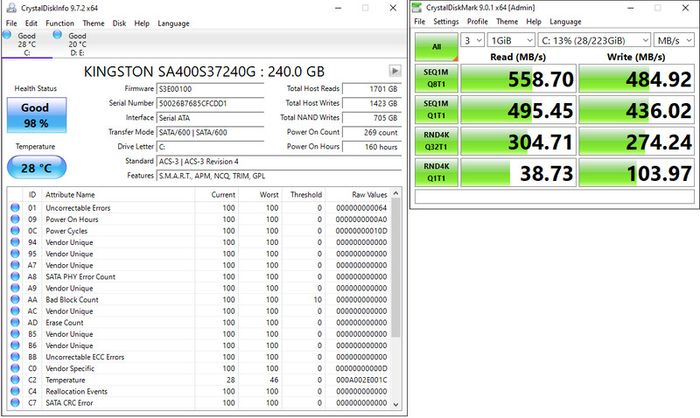The height and width of the screenshot is (418, 700).
Task: Click status orb for Power Cycles row
Action: (x=15, y=231)
